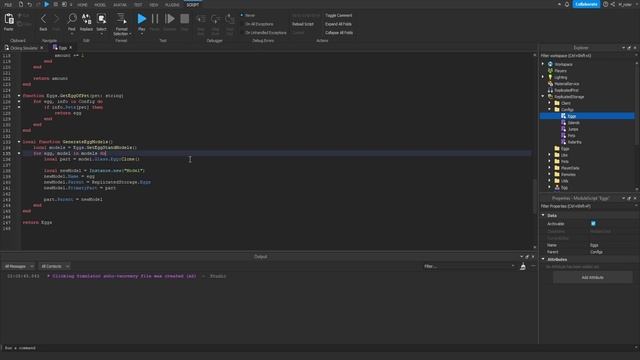Click the Step Out debugger icon
Screen dimensions: 640x360
click(230, 19)
